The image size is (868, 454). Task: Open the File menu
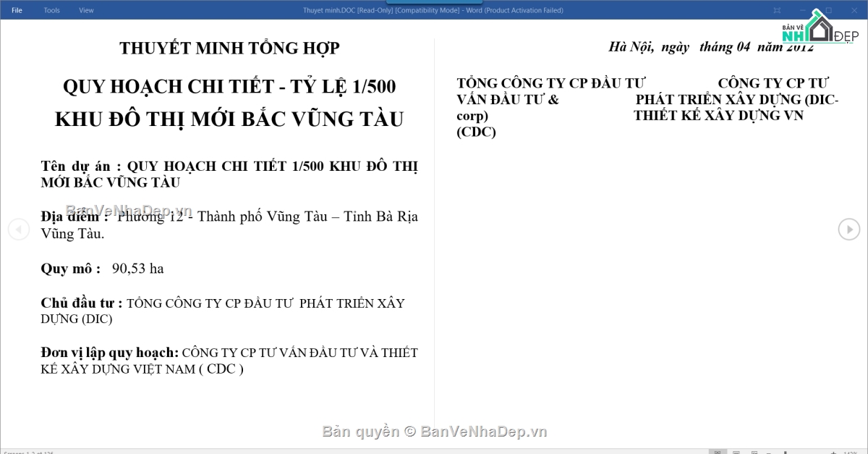pos(17,10)
